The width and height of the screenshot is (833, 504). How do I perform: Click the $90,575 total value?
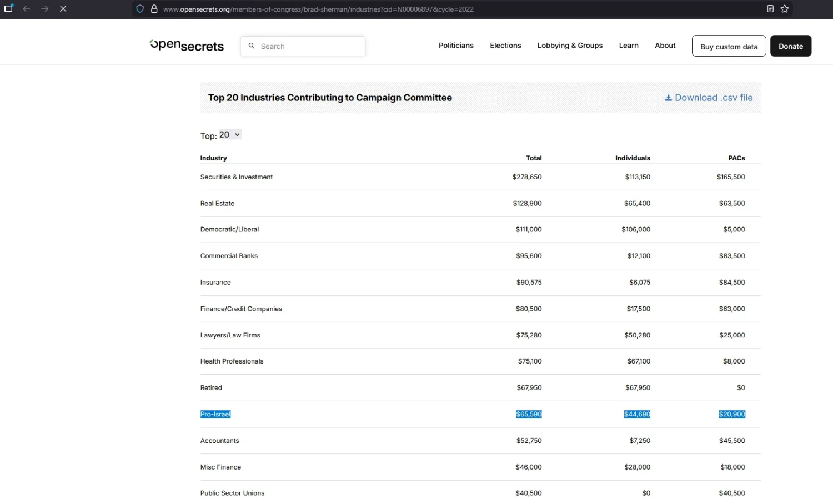tap(529, 283)
